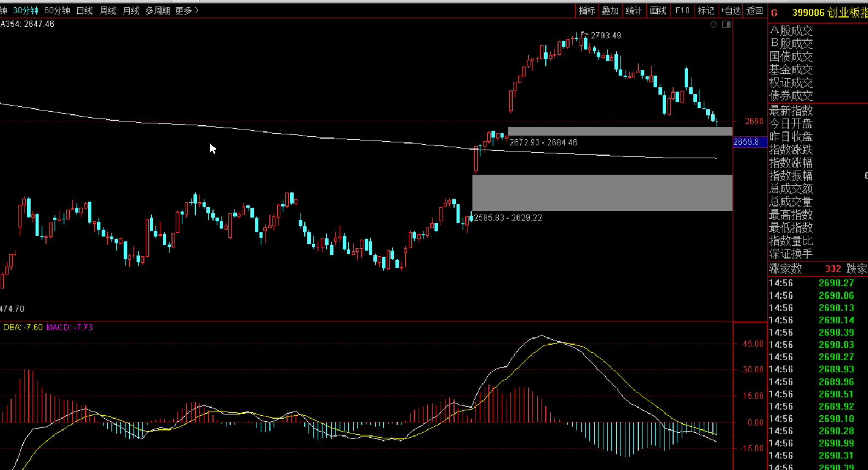Switch to the 30分钟 period tab
The height and width of the screenshot is (470, 868).
(26, 10)
